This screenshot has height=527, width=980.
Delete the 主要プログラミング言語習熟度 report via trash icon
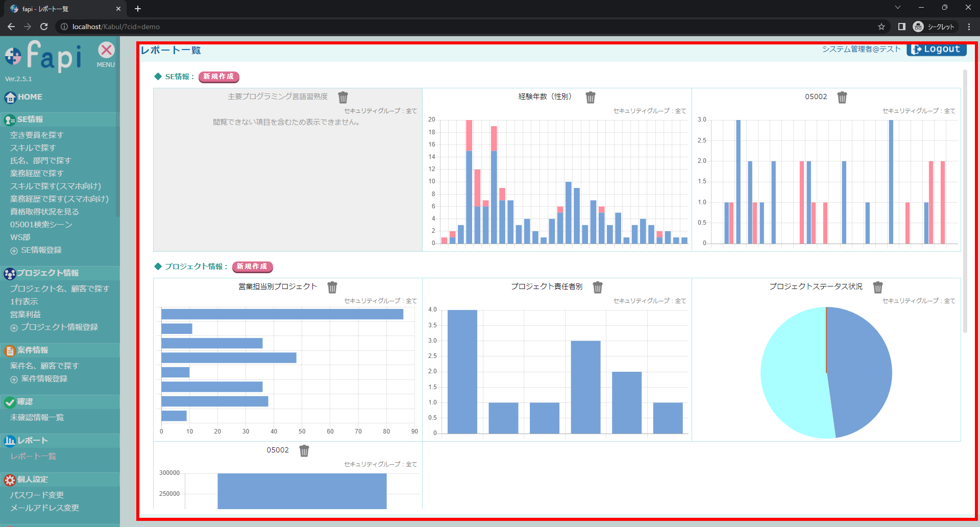343,97
